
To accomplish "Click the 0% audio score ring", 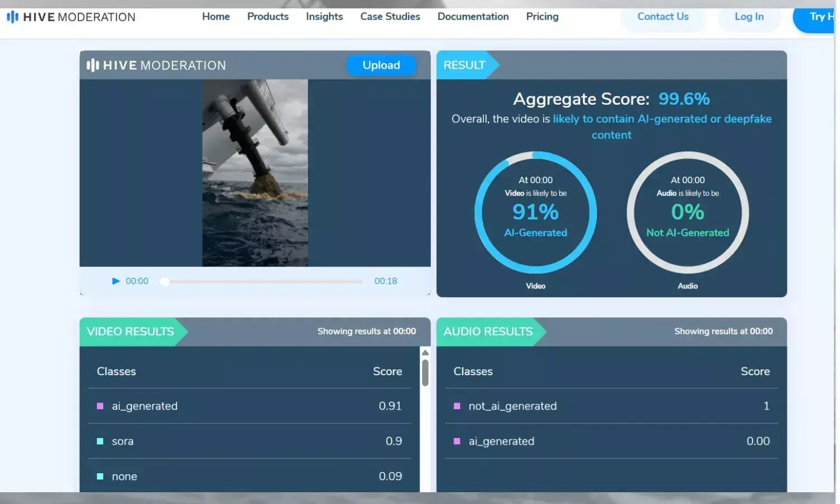I will 687,212.
